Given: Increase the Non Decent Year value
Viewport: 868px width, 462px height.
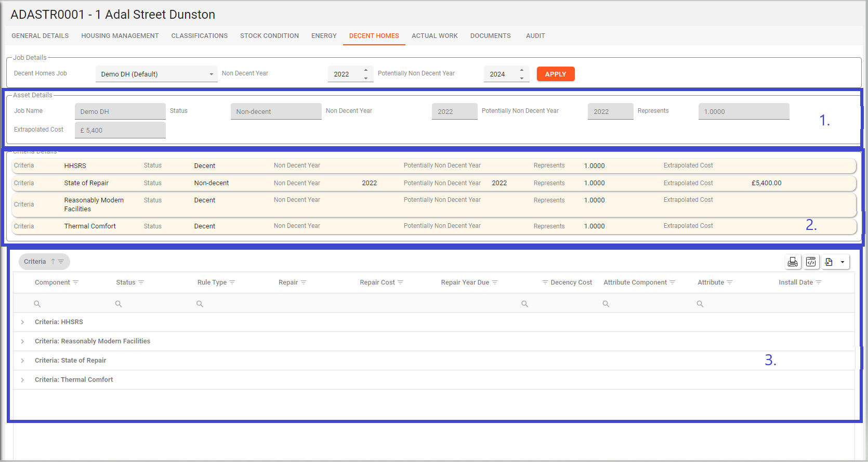Looking at the screenshot, I should point(366,70).
